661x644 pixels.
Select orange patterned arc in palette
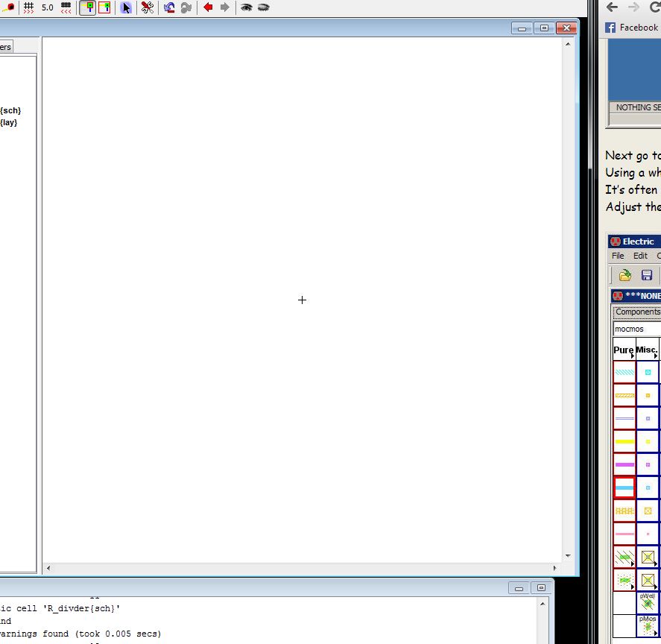pos(624,396)
